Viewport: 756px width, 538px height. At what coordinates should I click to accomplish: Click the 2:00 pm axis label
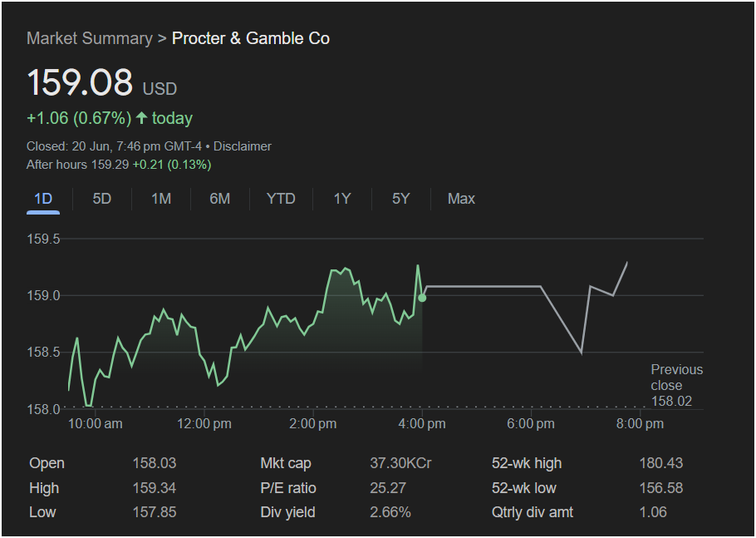[x=313, y=424]
